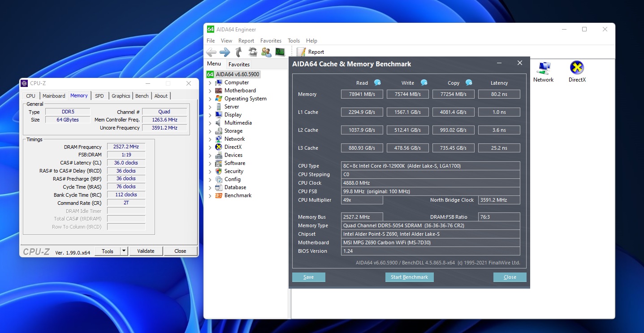Select the Storage drive tree icon

click(219, 131)
